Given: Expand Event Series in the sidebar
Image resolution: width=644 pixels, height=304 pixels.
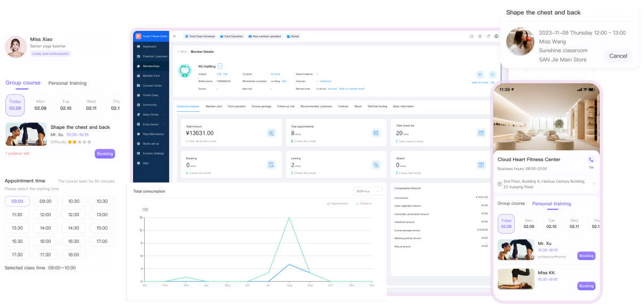Looking at the screenshot, I should (x=151, y=124).
